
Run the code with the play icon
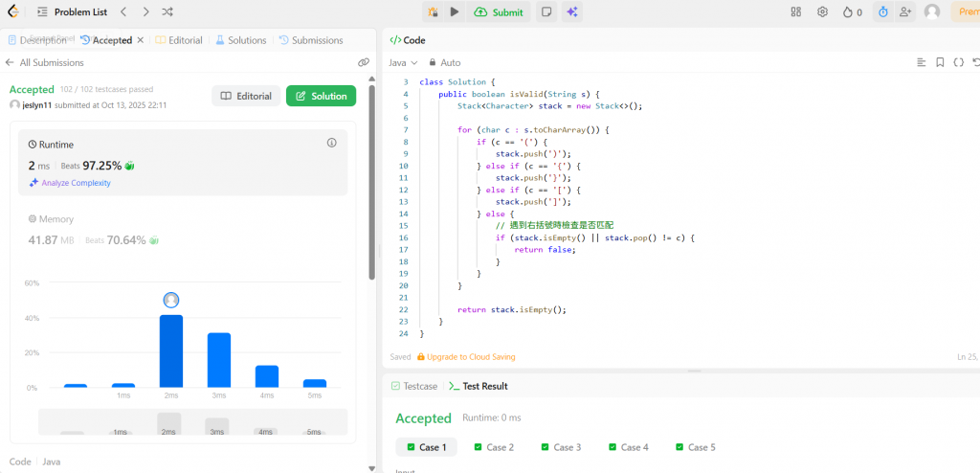(455, 11)
